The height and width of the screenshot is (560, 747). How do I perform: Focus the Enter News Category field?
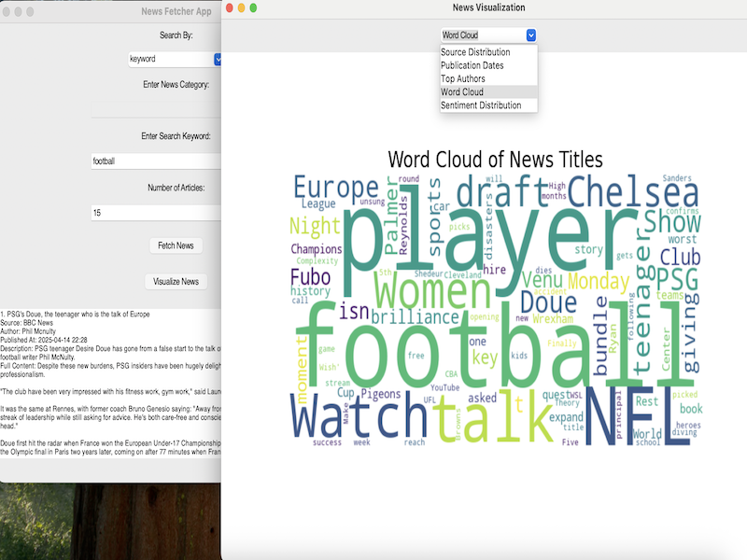(x=156, y=109)
